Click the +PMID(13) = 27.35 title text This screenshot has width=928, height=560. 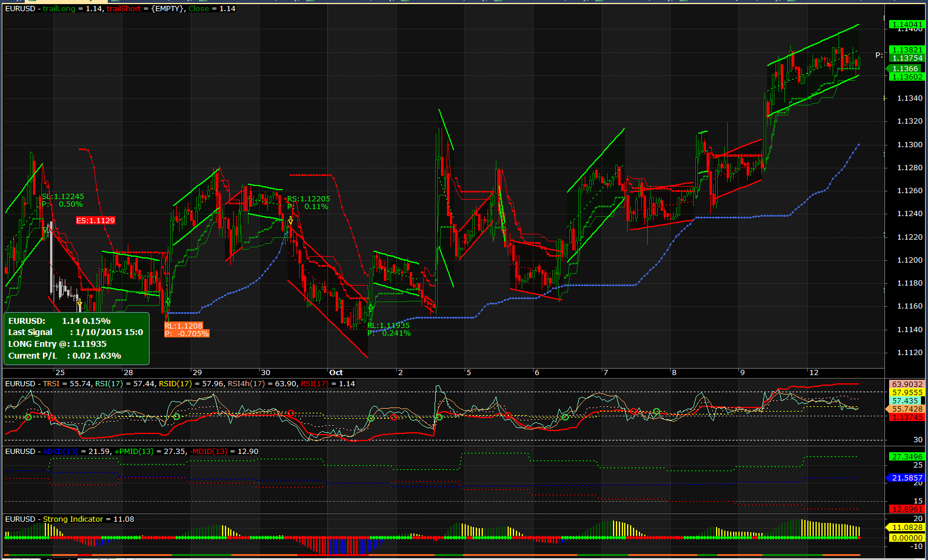150,452
